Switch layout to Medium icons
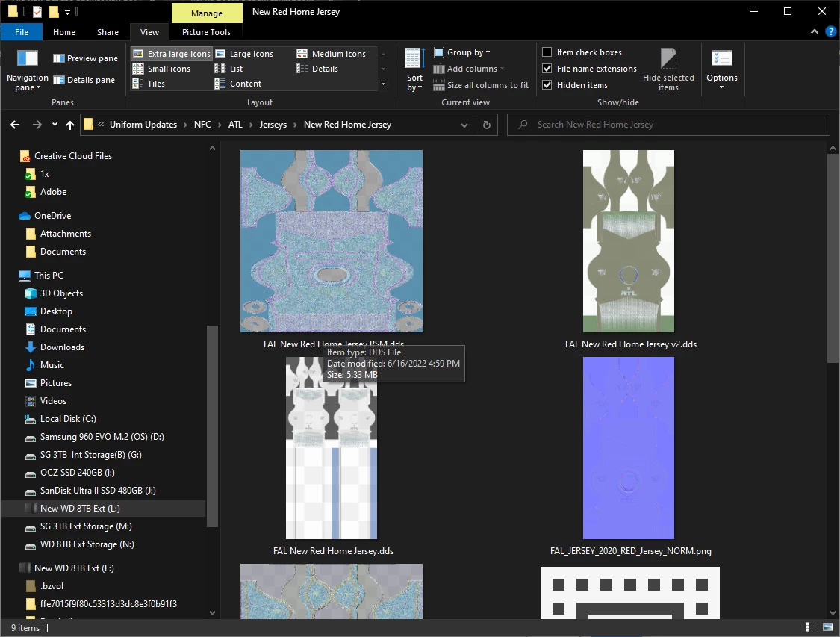The height and width of the screenshot is (637, 840). point(331,54)
